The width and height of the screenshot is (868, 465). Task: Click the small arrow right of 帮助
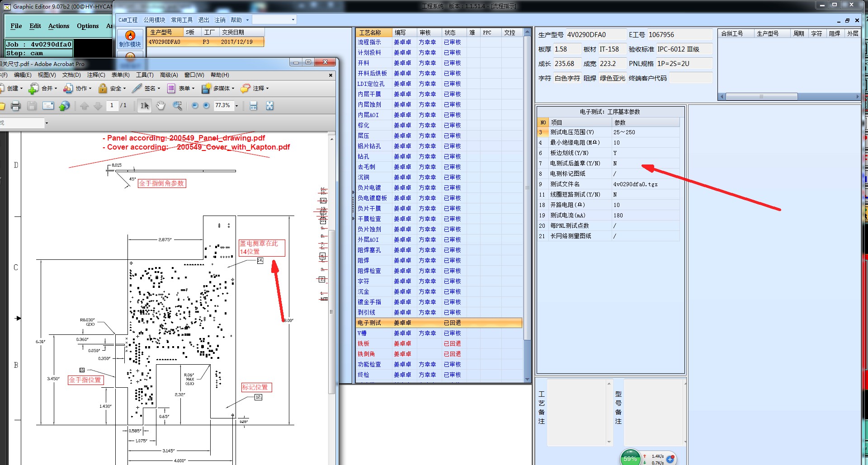(247, 20)
